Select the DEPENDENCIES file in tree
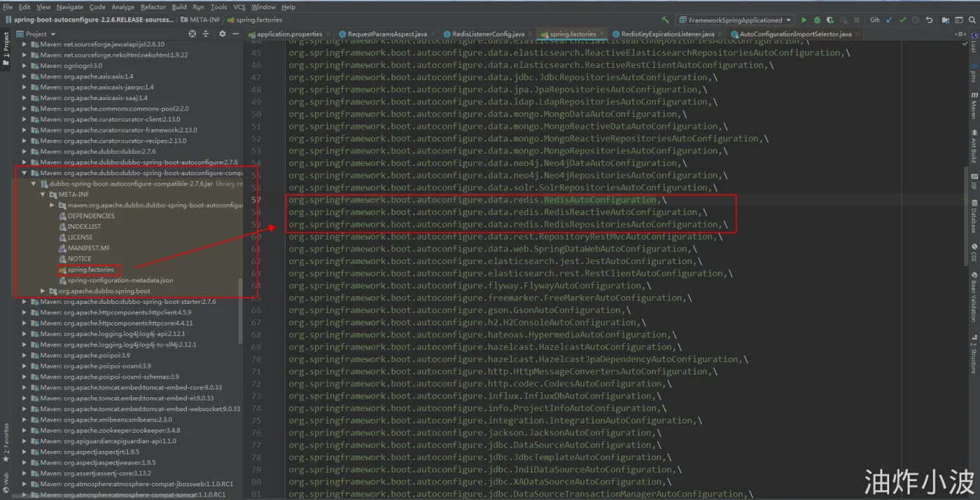The height and width of the screenshot is (500, 980). point(91,216)
